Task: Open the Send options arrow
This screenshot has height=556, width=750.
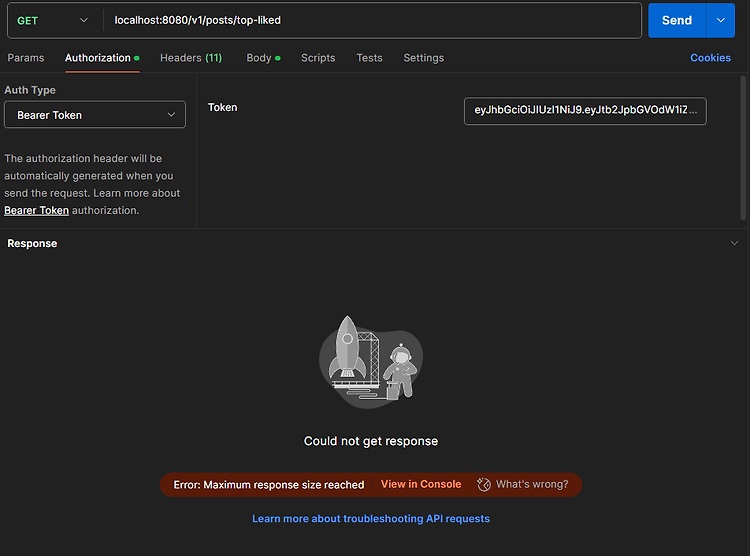Action: 721,21
